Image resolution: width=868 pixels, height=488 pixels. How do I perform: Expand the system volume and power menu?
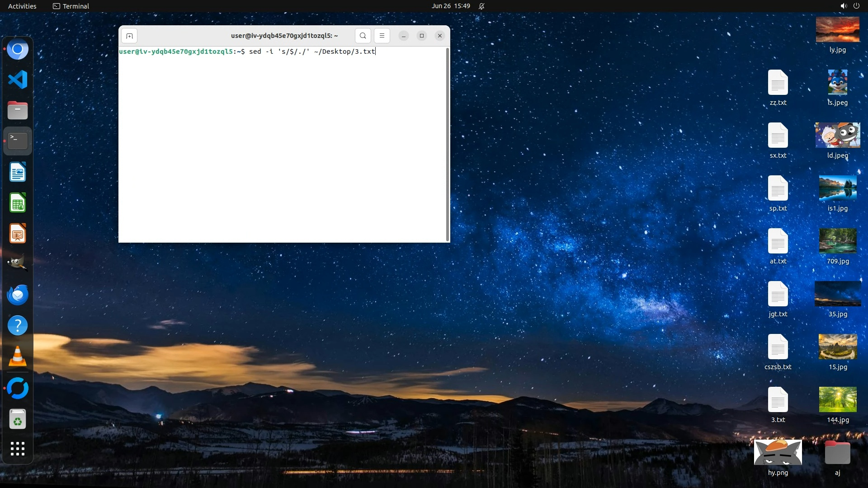click(x=849, y=6)
